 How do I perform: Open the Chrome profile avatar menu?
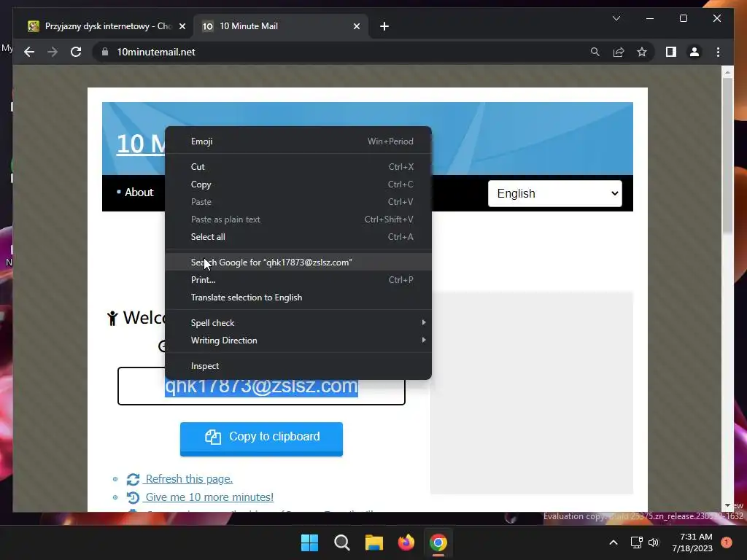coord(694,52)
